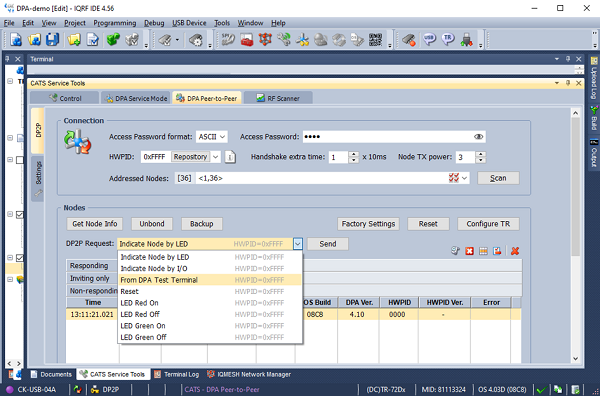Screen dimensions: 600x396
Task: Click the blue floppy disk save icon
Action: [52, 39]
